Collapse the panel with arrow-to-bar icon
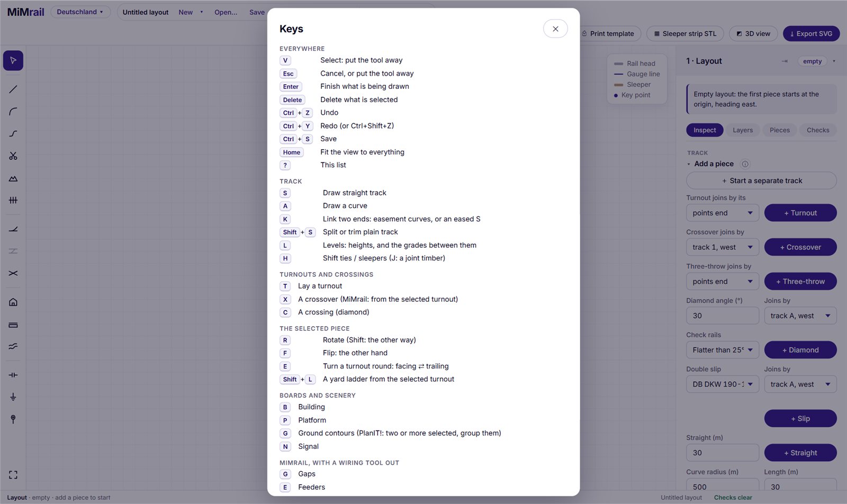 785,61
